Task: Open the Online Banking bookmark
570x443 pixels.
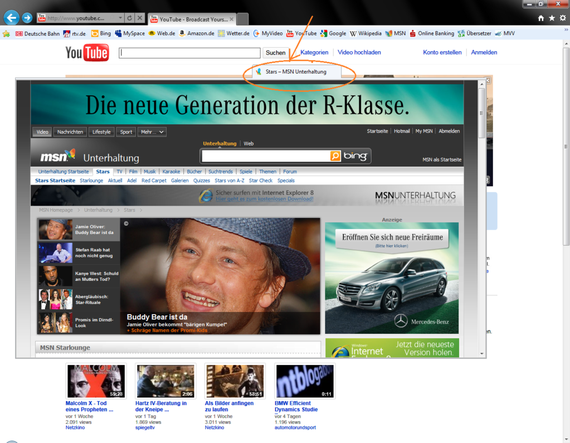Action: [432, 33]
